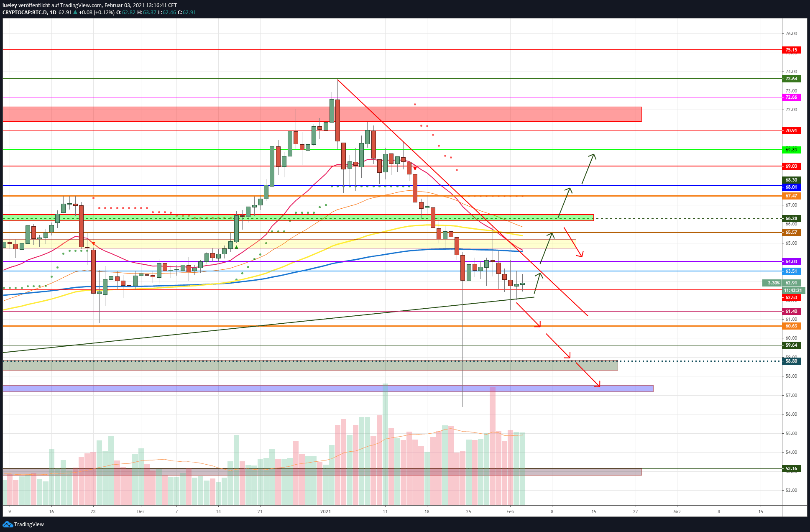Select the orange 67.47 price label
Image resolution: width=810 pixels, height=532 pixels.
click(x=791, y=196)
